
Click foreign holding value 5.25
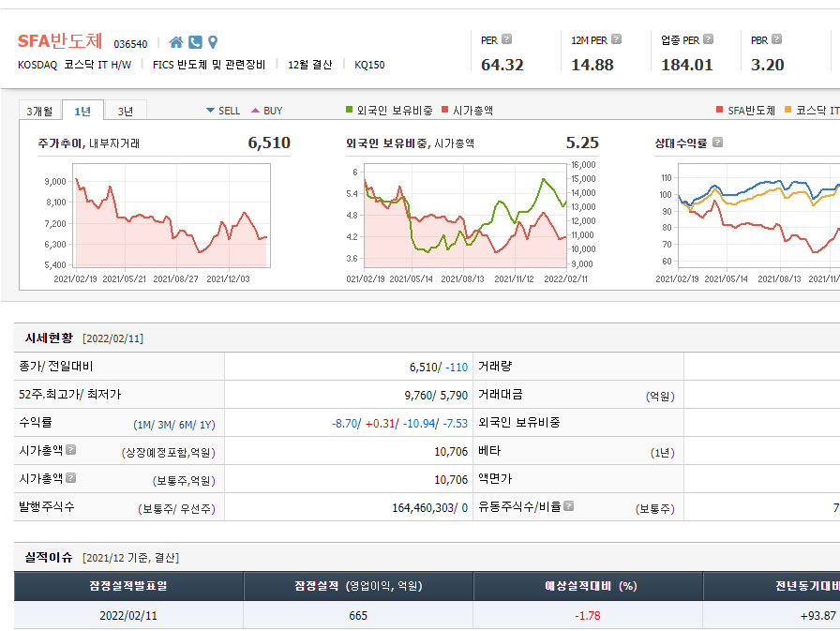[582, 143]
